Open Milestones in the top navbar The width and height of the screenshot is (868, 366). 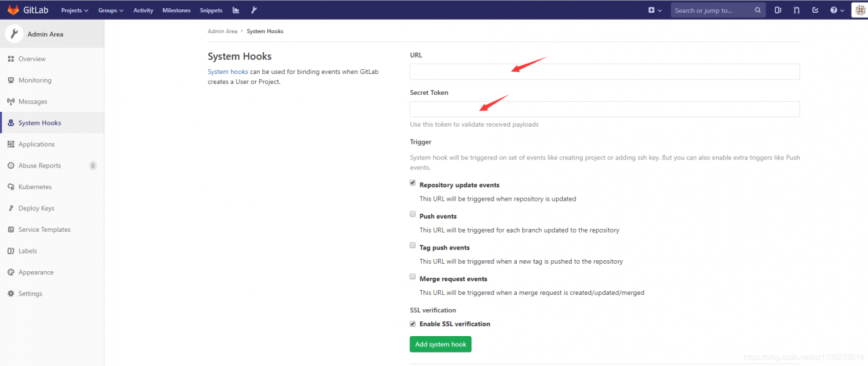pos(176,10)
